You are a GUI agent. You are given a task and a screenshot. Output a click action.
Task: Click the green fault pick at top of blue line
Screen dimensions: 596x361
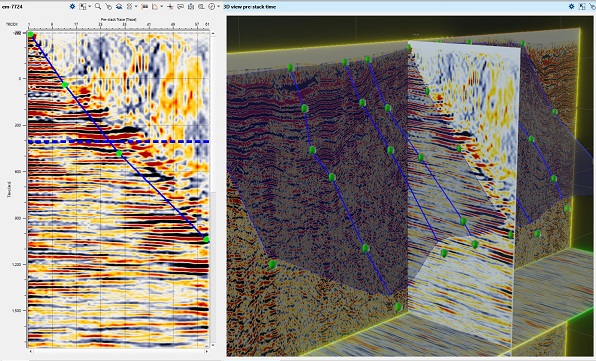(x=30, y=34)
